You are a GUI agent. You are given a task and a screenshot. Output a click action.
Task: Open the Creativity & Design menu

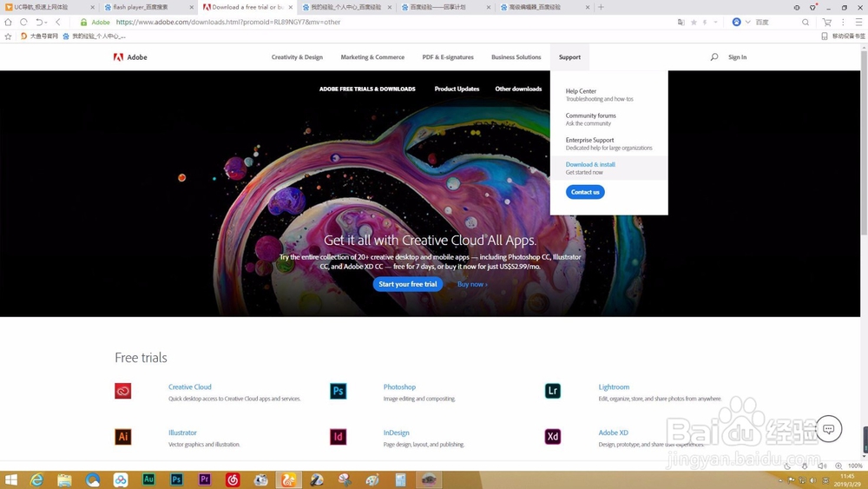(297, 57)
